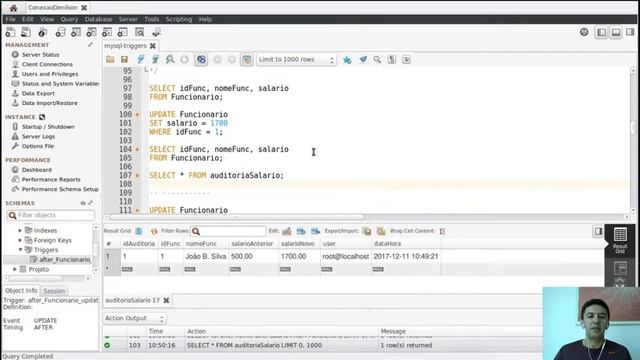Screen dimensions: 640x360
Task: Click the find magnifier icon in editor toolbar
Action: coord(377,60)
